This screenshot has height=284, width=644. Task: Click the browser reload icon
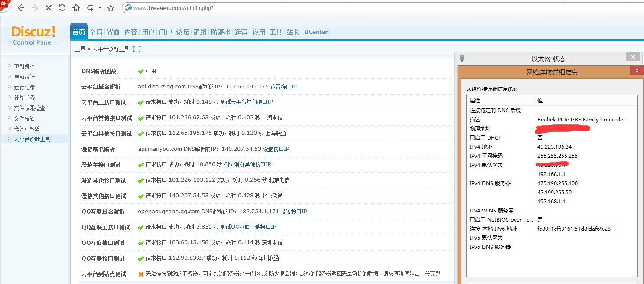click(x=62, y=8)
